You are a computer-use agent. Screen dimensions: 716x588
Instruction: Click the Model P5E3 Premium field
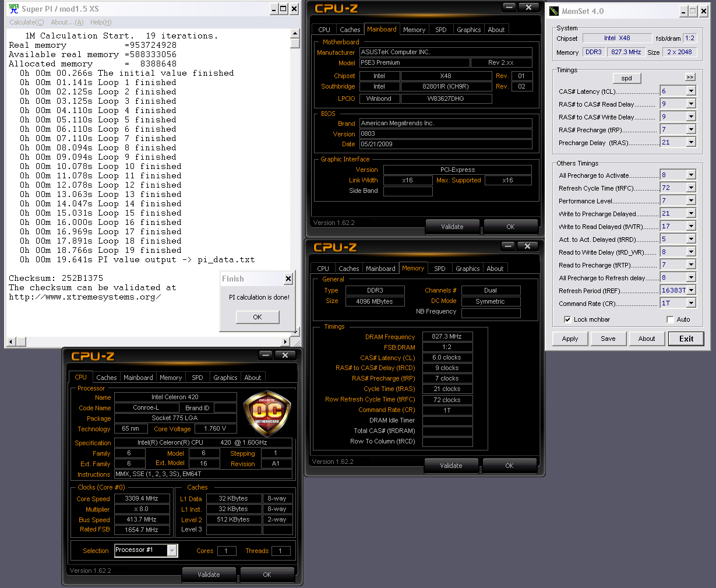tap(414, 62)
